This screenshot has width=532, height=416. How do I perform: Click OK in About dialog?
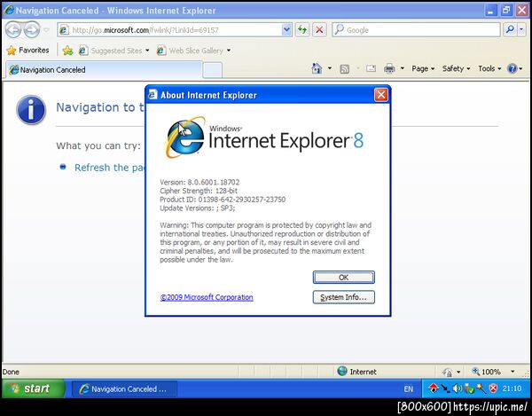344,278
